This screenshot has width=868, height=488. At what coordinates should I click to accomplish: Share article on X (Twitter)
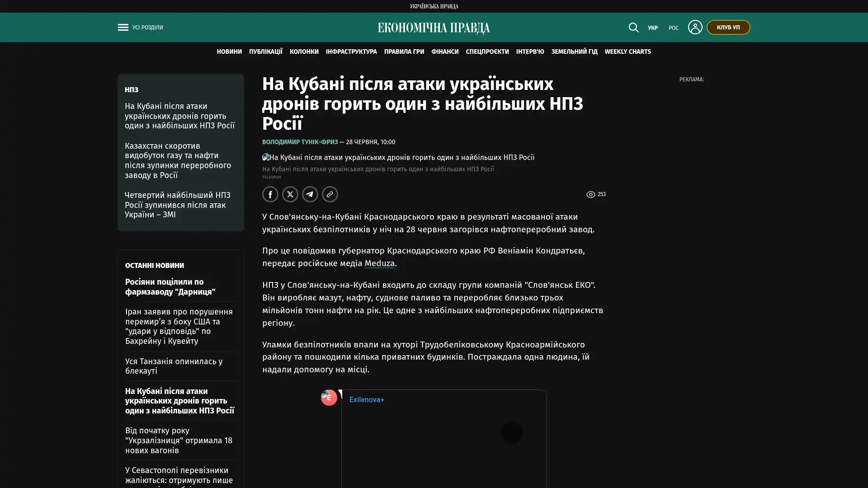pyautogui.click(x=290, y=194)
